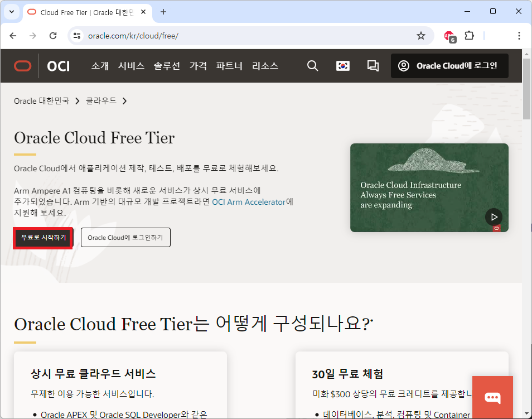Click the 30일 무료 체험 heading

tap(347, 374)
